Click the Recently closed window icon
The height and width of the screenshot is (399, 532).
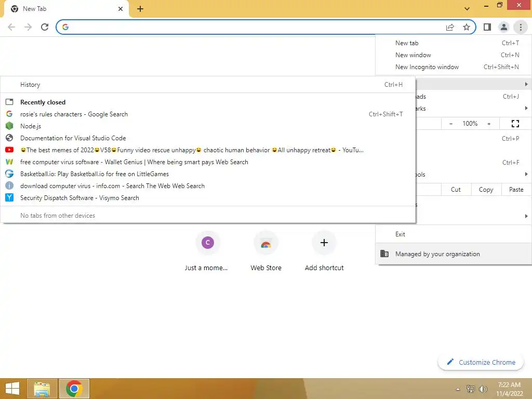[x=9, y=102]
